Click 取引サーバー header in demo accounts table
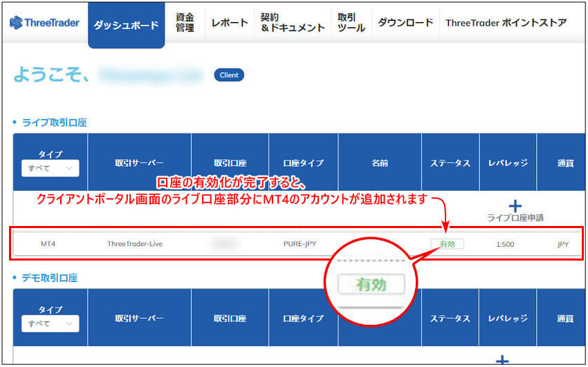Viewport: 588px width, 367px height. [139, 319]
